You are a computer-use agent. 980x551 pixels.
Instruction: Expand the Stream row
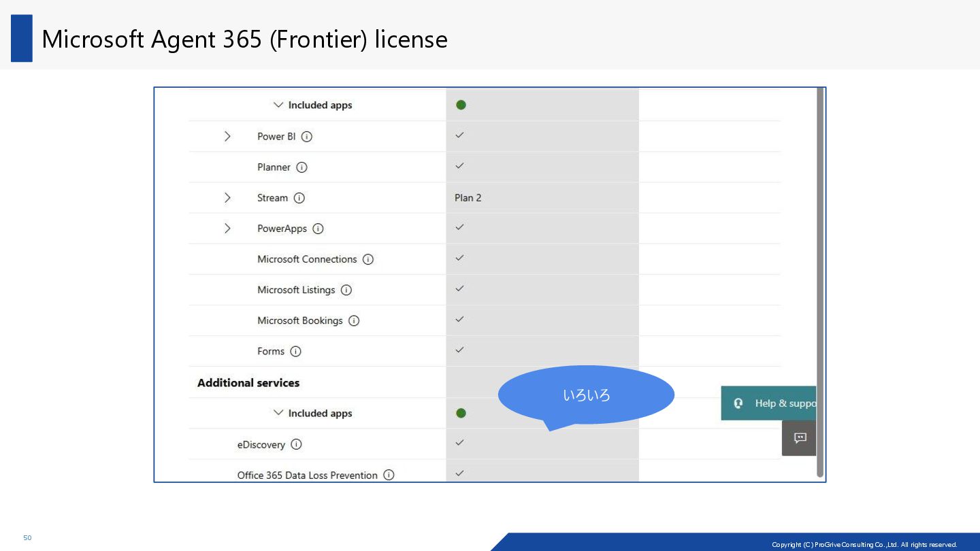[x=227, y=198]
